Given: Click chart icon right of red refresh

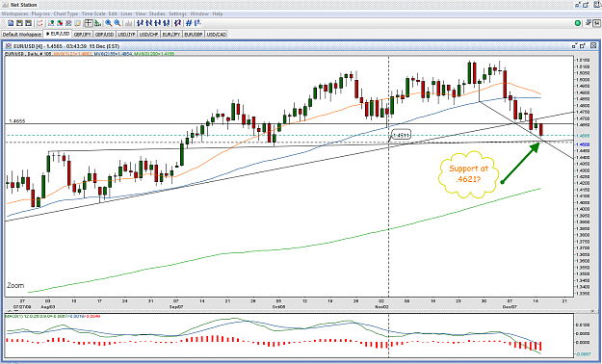Looking at the screenshot, I should tap(51, 23).
